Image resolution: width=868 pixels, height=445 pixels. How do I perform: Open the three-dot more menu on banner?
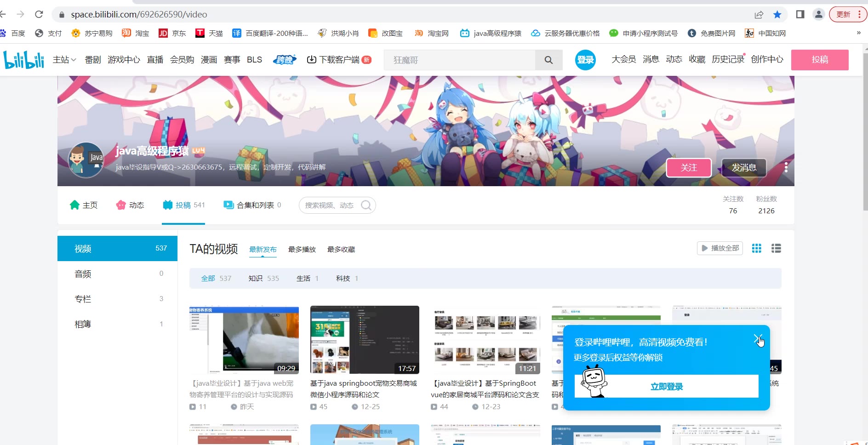(786, 167)
